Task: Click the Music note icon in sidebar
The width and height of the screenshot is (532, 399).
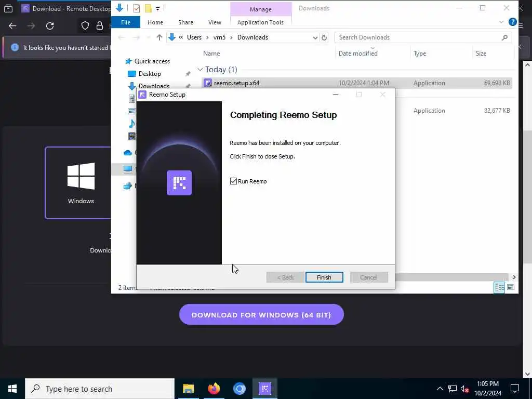Action: [131, 123]
